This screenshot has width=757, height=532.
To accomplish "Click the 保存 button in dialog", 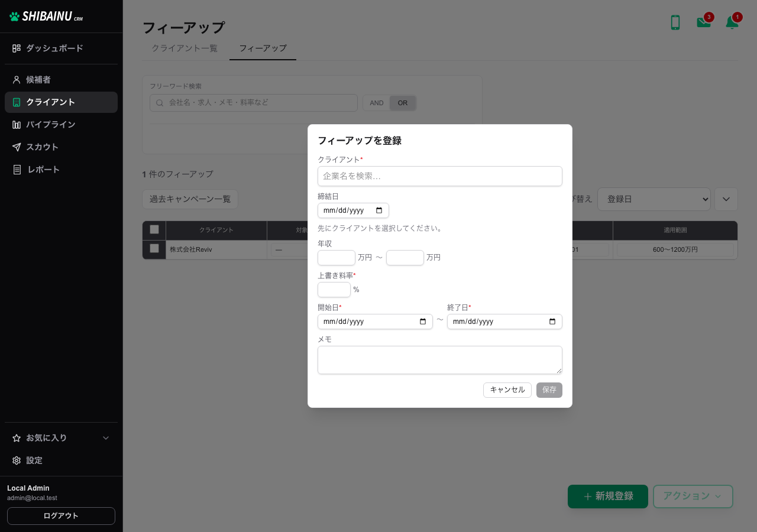I will 549,390.
